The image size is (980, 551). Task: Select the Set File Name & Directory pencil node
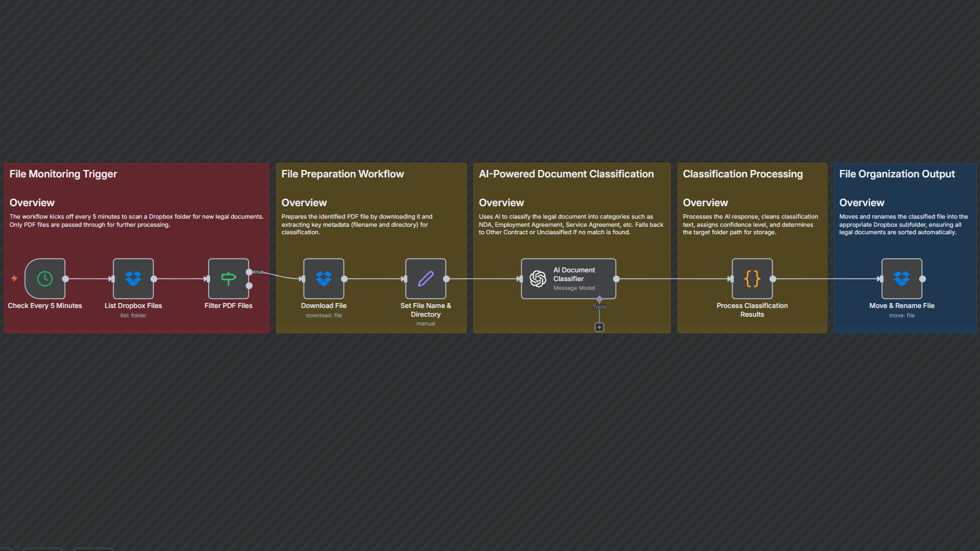tap(426, 279)
